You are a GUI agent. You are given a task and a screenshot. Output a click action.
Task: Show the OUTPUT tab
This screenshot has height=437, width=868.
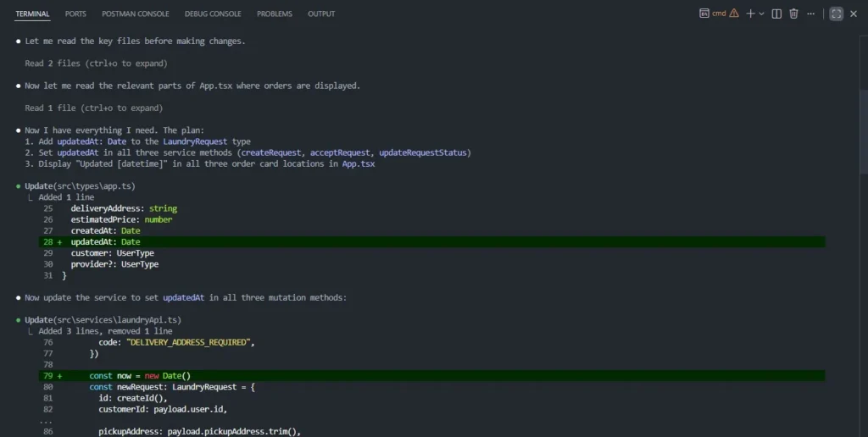pyautogui.click(x=321, y=14)
